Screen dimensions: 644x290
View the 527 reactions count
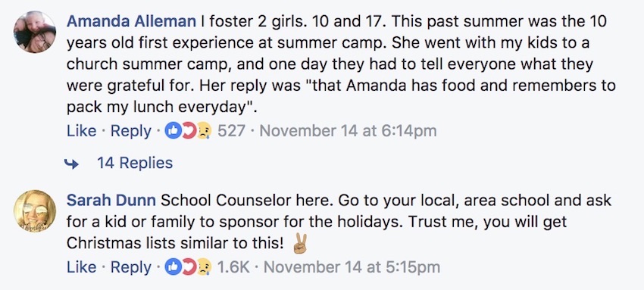coord(231,131)
